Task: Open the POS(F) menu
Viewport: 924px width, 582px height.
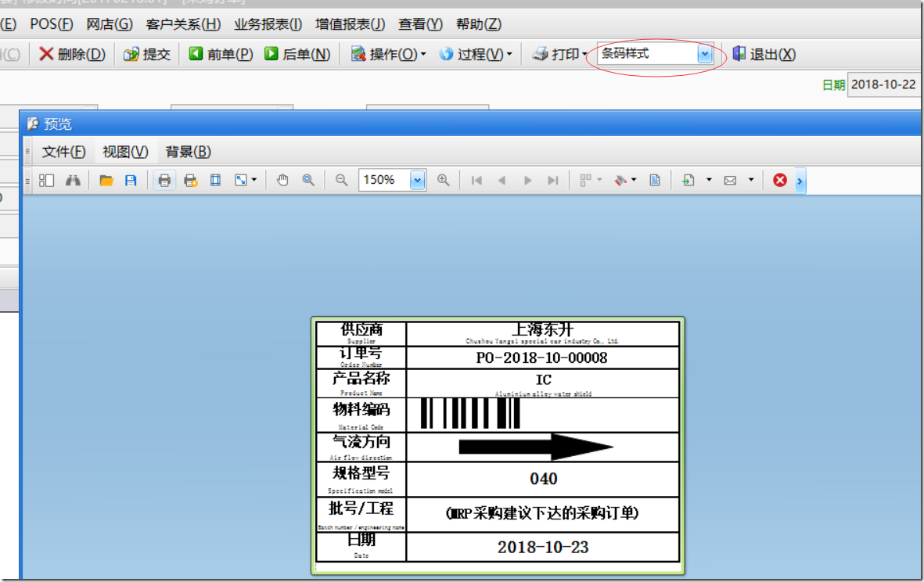Action: pyautogui.click(x=52, y=24)
